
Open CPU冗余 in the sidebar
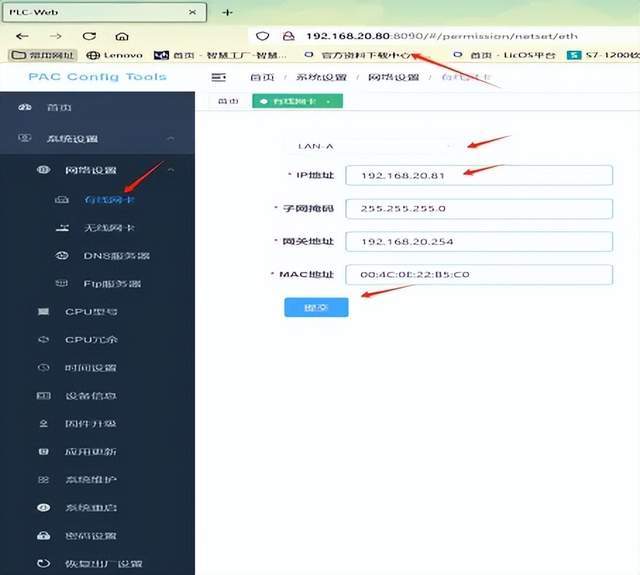[91, 340]
